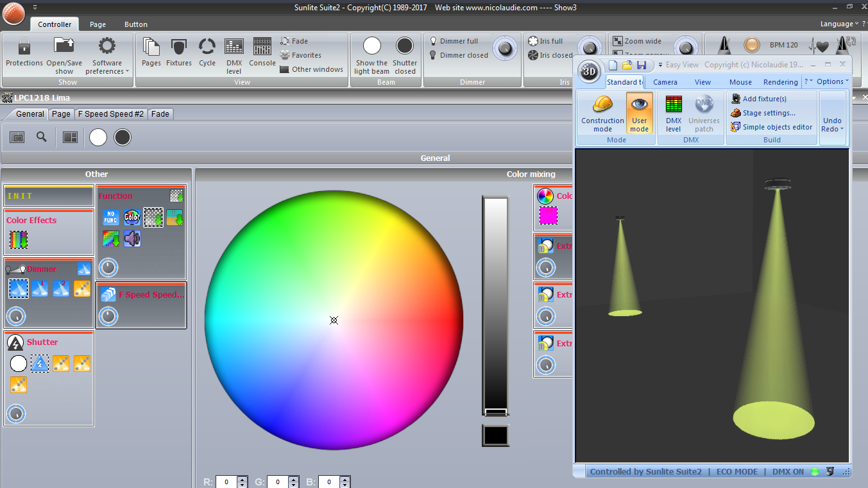Open the Fixtures view
Viewport: 868px width, 488px height.
click(179, 53)
